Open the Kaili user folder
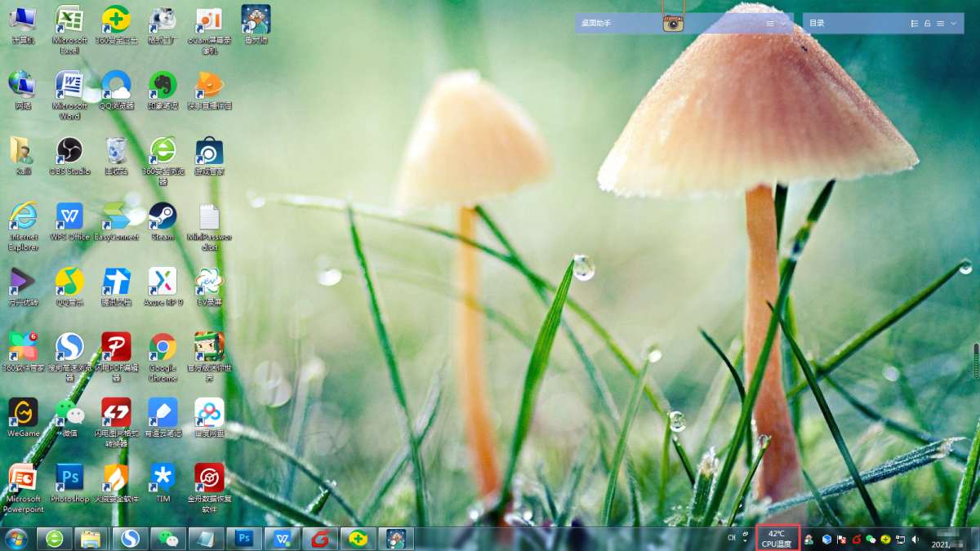Viewport: 980px width, 551px height. (x=23, y=156)
